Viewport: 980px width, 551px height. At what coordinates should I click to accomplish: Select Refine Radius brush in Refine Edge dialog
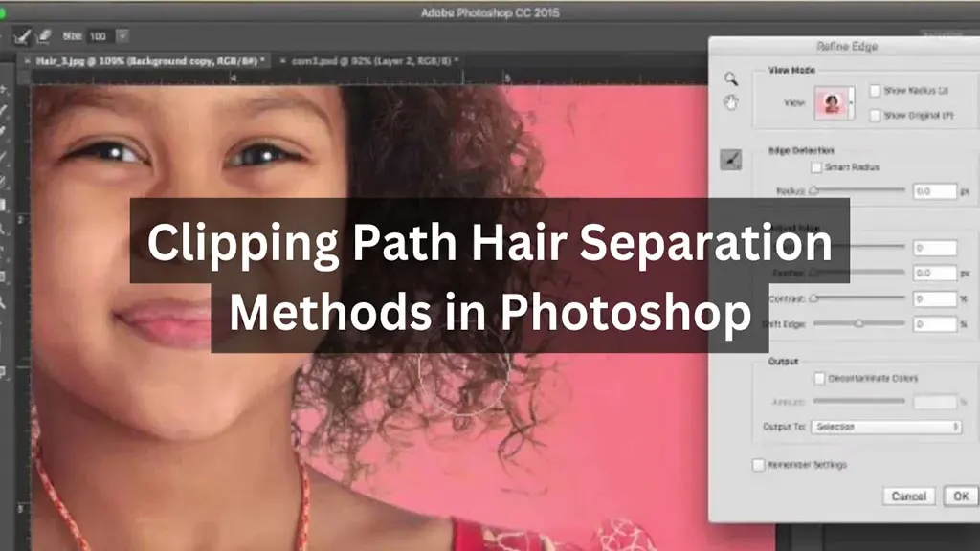[x=730, y=160]
